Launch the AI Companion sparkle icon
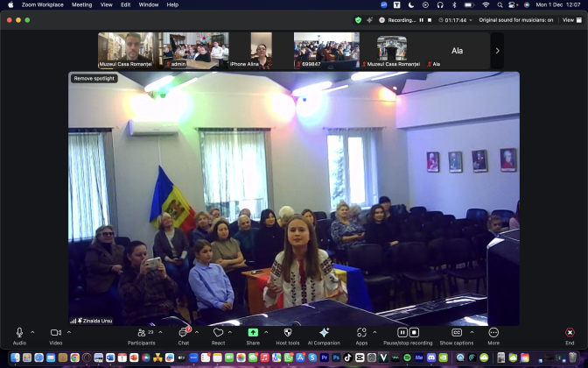 click(x=324, y=333)
